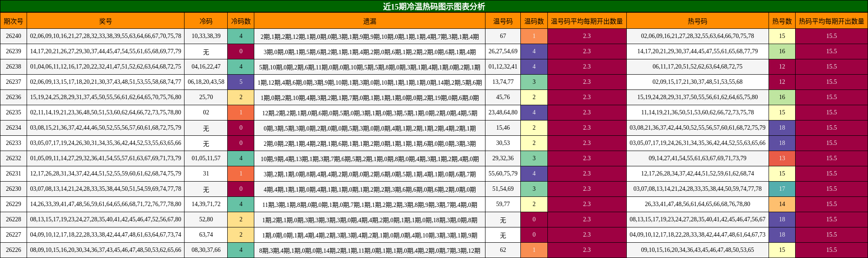
Task: Click the 热号数 column header
Action: pos(782,21)
